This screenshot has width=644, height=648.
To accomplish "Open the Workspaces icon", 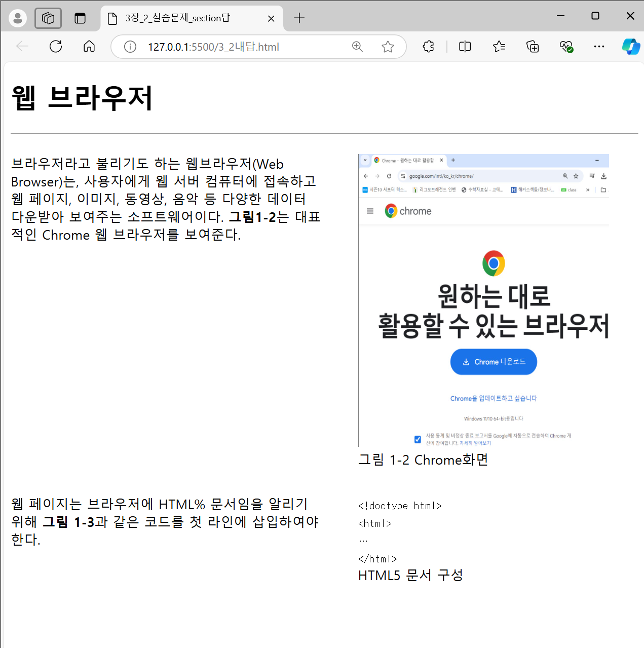I will [x=48, y=18].
